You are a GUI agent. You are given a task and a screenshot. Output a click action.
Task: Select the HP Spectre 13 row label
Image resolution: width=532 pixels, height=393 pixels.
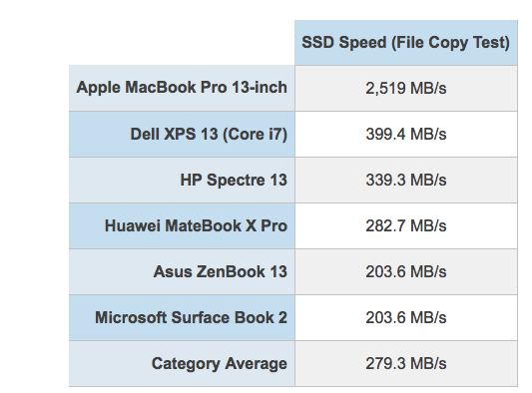pos(182,181)
